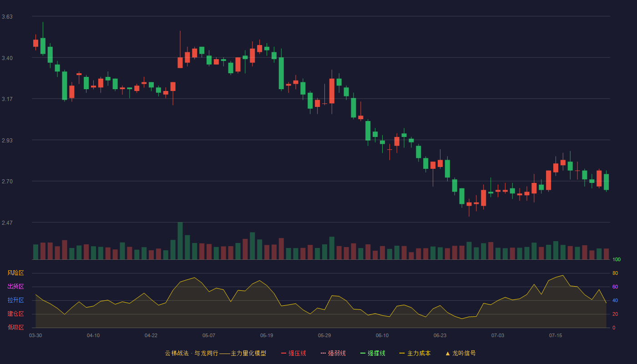Click the 20 indicator scale value
This screenshot has height=364, width=637.
615,314
